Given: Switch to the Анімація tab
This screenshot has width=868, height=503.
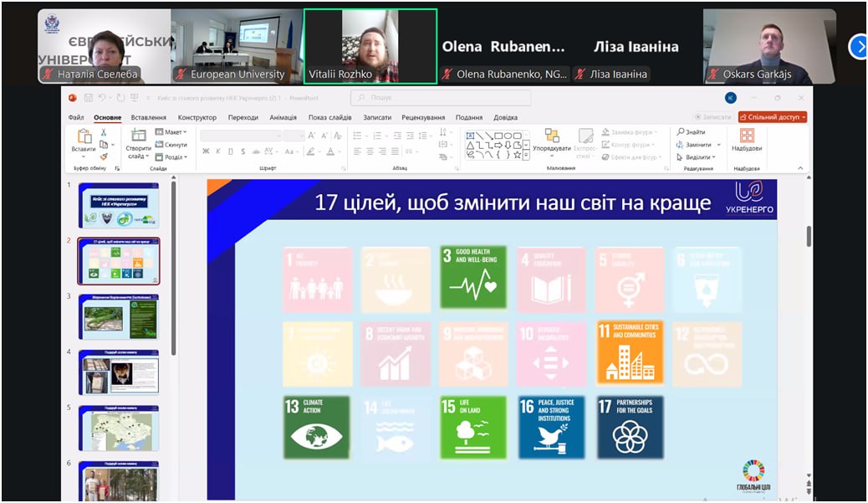Looking at the screenshot, I should [x=283, y=118].
